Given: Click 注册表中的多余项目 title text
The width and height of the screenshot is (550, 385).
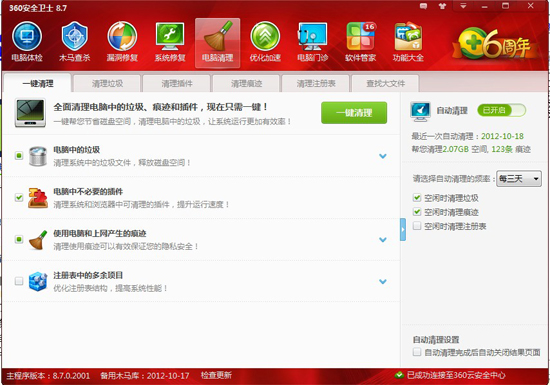Looking at the screenshot, I should click(x=88, y=275).
